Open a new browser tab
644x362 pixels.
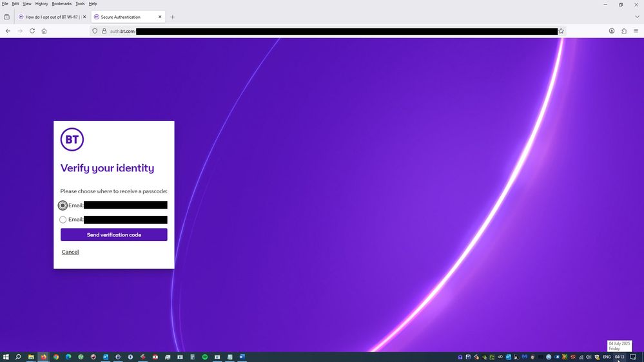172,17
